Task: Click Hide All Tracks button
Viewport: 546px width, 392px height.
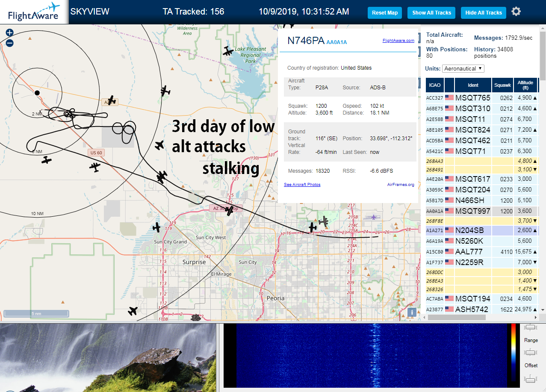Action: 484,13
